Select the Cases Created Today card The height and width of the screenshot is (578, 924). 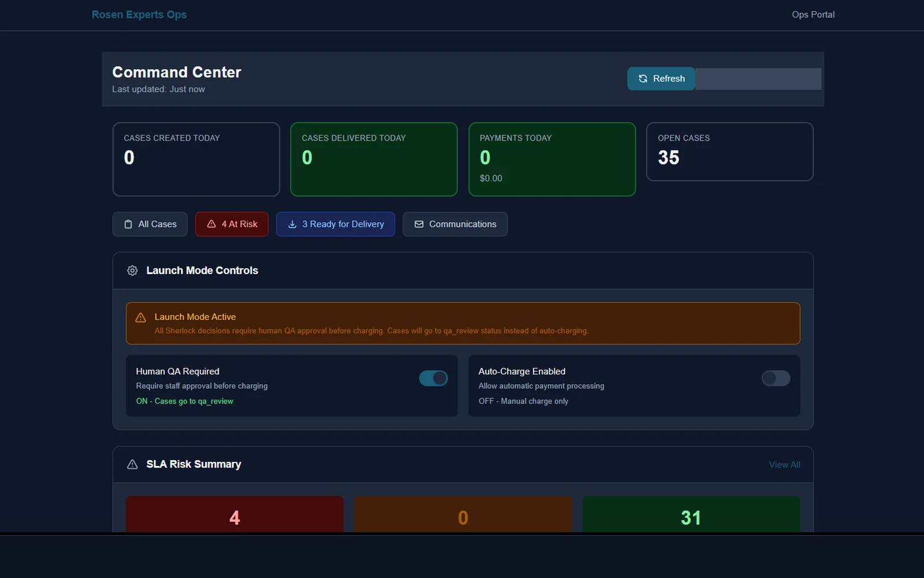(x=196, y=159)
